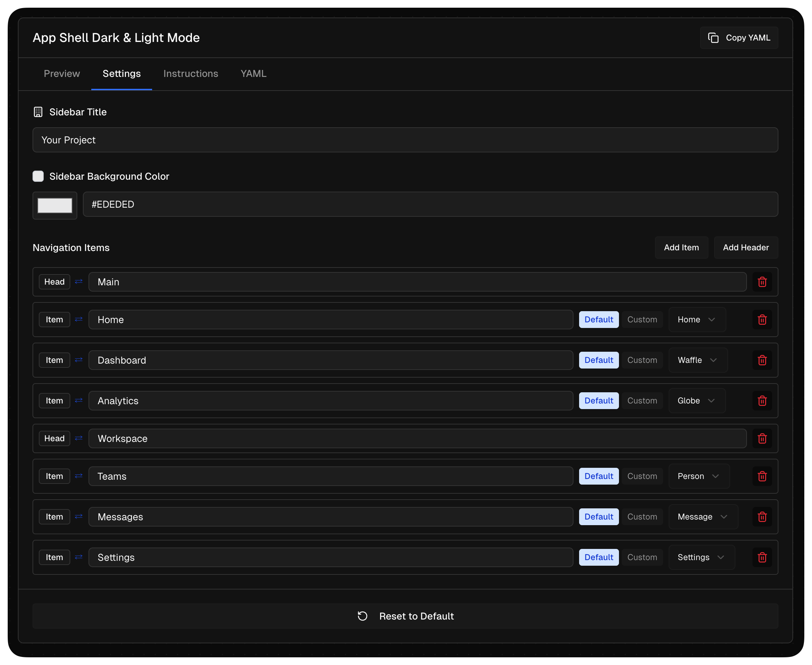Expand the Globe icon selector for Analytics
Image resolution: width=812 pixels, height=665 pixels.
tap(697, 401)
